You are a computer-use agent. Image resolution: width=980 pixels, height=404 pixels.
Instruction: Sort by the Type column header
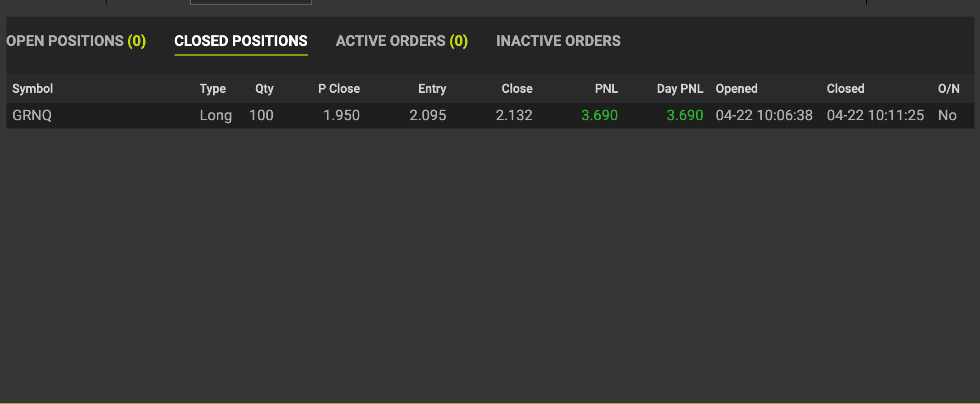[x=213, y=89]
